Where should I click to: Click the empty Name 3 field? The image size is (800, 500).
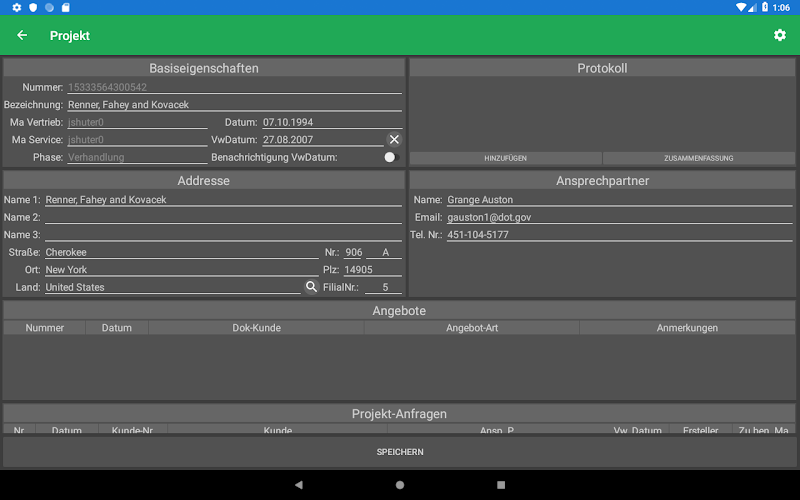point(223,235)
